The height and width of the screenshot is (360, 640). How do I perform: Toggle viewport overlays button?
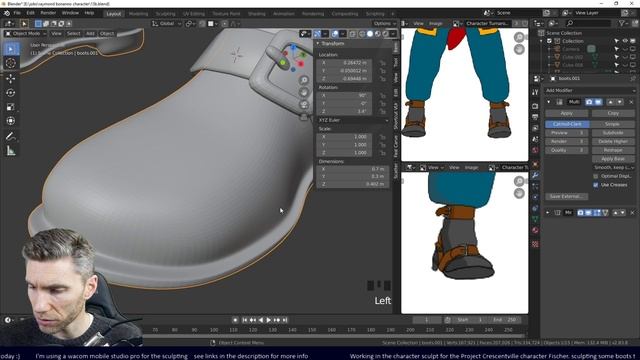click(x=335, y=34)
